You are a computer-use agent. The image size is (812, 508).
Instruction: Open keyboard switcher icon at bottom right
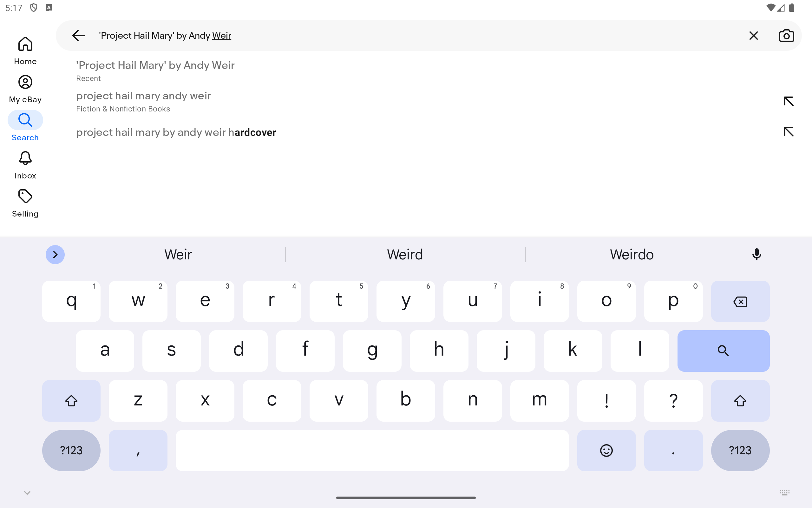784,493
